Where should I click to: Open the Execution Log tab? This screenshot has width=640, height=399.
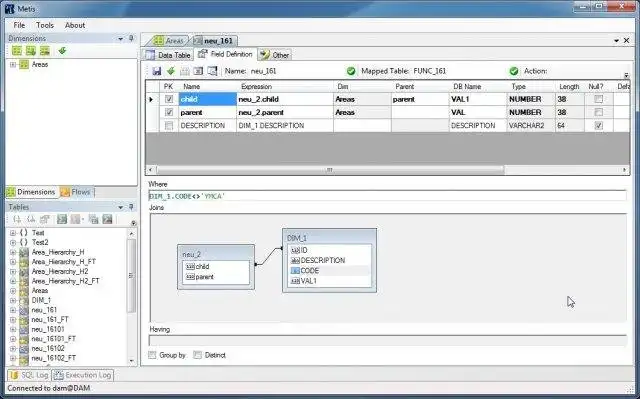coord(82,375)
